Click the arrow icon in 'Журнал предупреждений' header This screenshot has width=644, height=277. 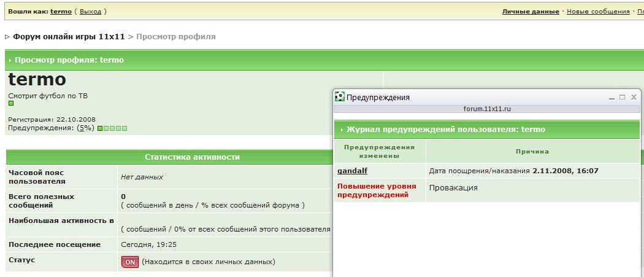point(340,130)
